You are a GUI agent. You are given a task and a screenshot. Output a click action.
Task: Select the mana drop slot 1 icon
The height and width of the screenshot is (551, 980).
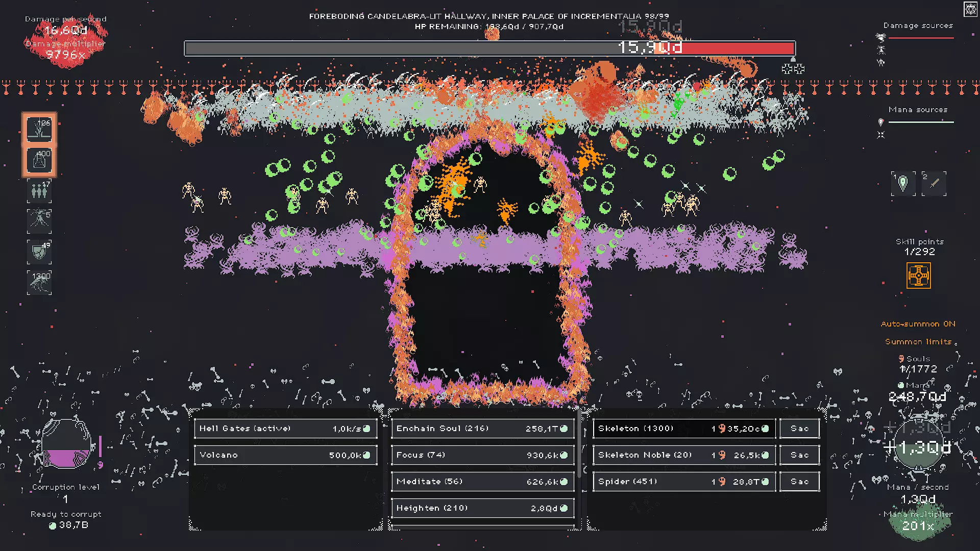[903, 184]
